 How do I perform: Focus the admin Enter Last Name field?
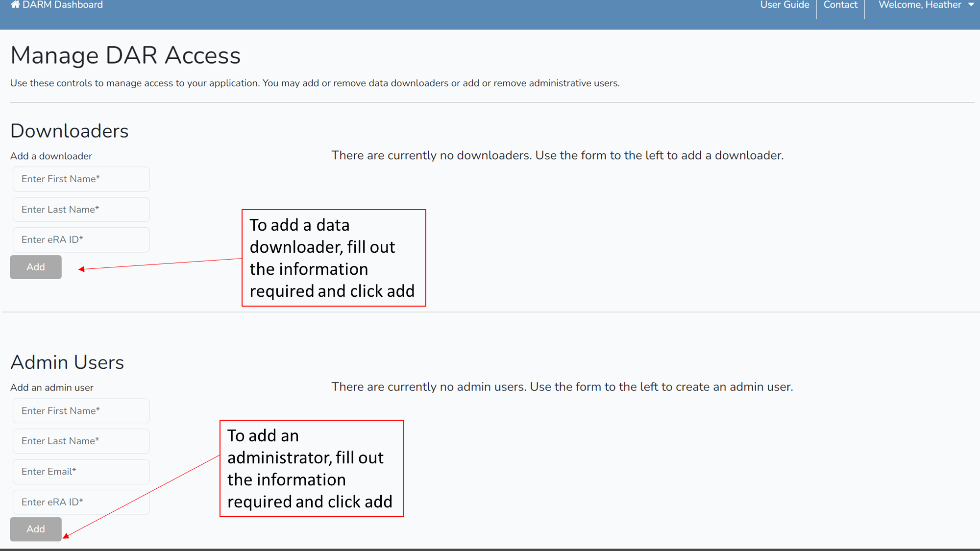(x=81, y=441)
